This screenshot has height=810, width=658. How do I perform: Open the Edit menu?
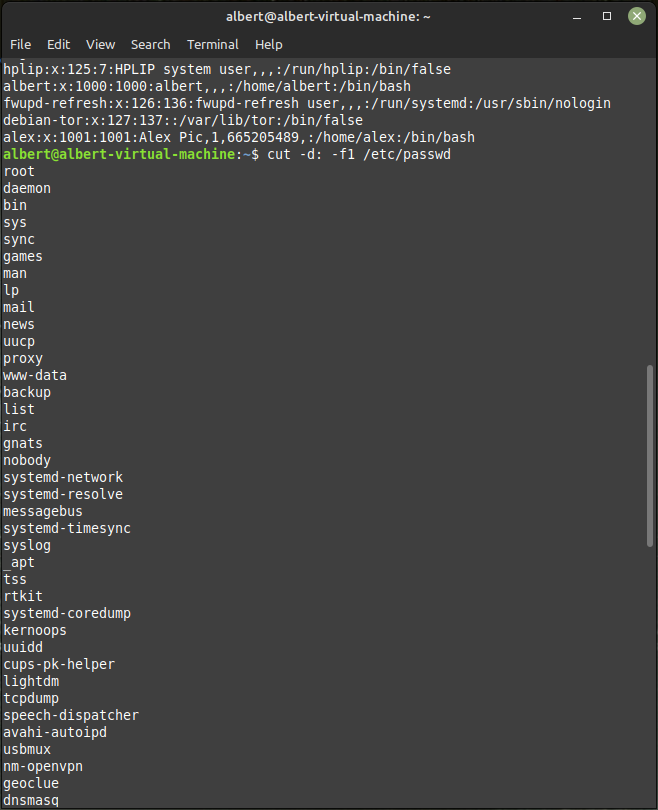tap(58, 45)
